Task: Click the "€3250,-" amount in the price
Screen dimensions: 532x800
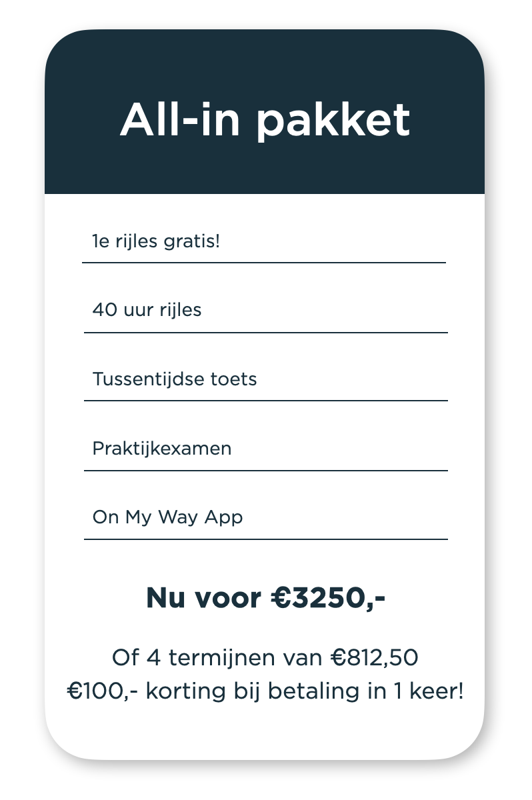Action: point(328,598)
